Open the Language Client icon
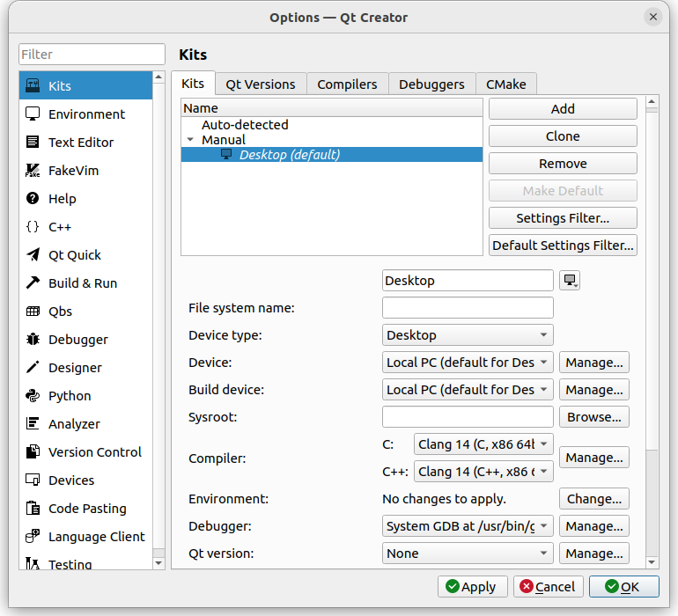The image size is (678, 616). click(33, 537)
